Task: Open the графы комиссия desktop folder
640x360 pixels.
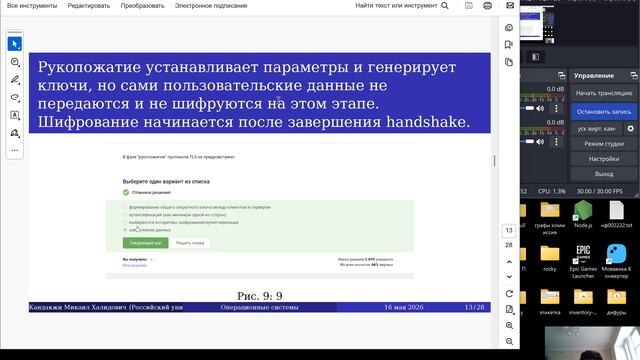Action: [550, 218]
